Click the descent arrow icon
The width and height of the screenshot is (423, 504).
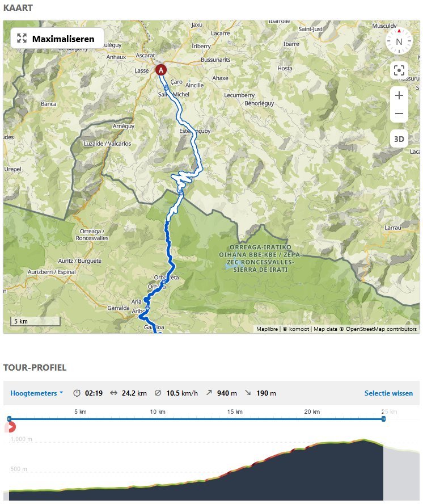tap(248, 392)
